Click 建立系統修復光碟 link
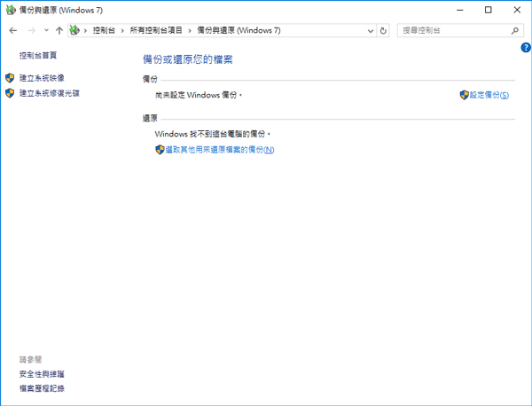Viewport: 532px width, 406px height. 49,92
